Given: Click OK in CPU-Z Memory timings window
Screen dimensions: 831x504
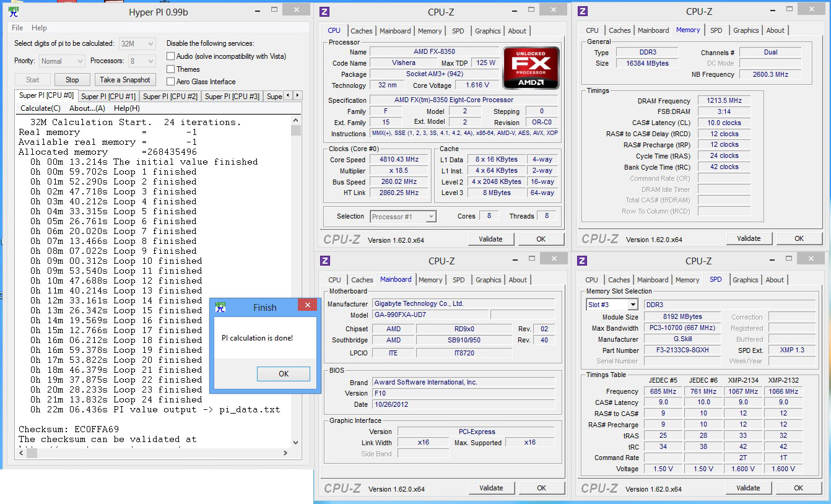Looking at the screenshot, I should click(799, 238).
